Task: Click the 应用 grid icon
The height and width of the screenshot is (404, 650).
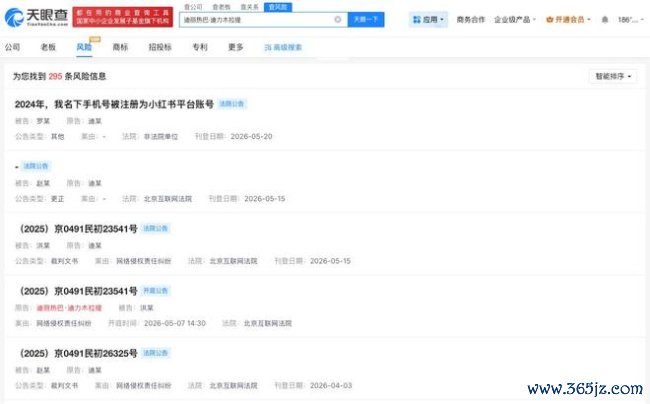Action: [x=417, y=19]
